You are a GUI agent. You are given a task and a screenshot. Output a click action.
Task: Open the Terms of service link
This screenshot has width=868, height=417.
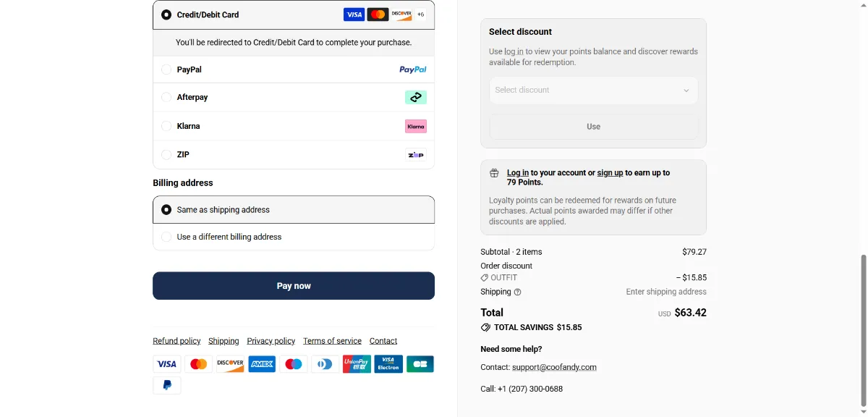[332, 341]
